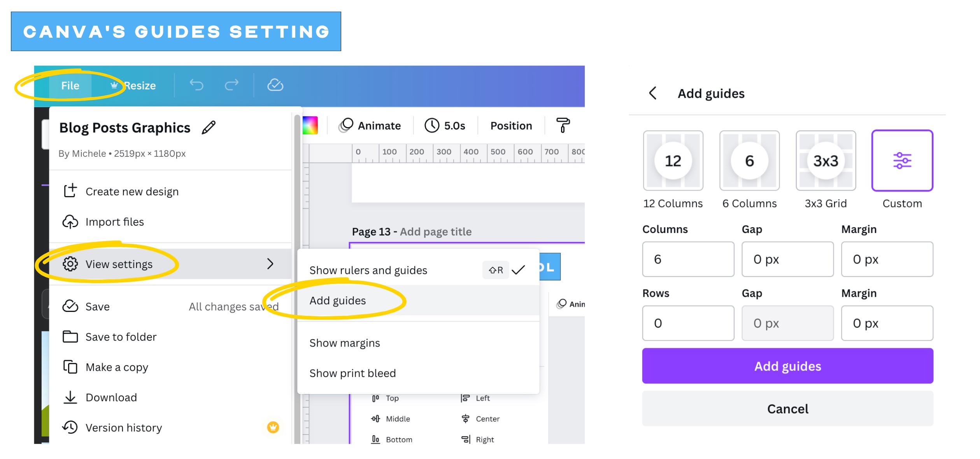Image resolution: width=980 pixels, height=459 pixels.
Task: Go back from the Add guides panel
Action: (652, 93)
